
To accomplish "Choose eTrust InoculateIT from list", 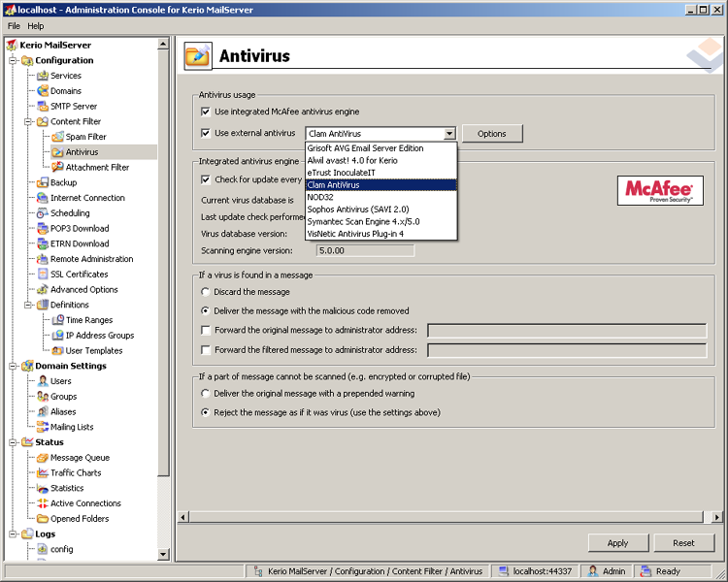I will (381, 173).
